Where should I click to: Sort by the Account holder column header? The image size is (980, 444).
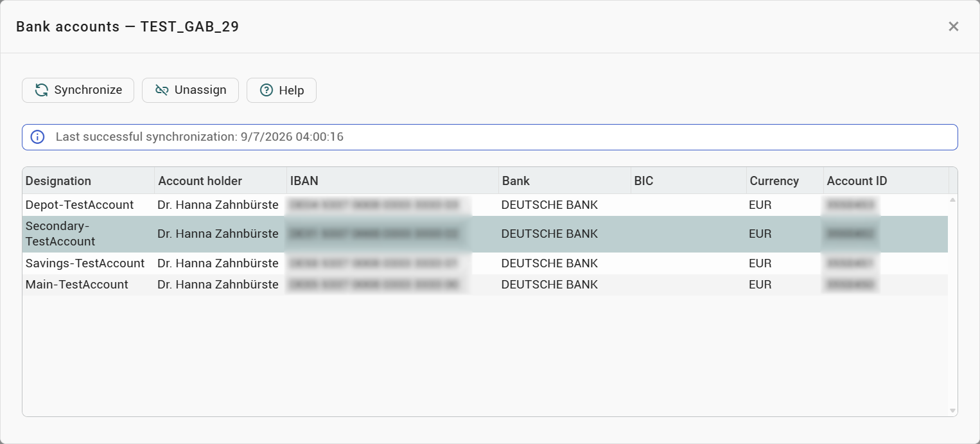[x=221, y=181]
